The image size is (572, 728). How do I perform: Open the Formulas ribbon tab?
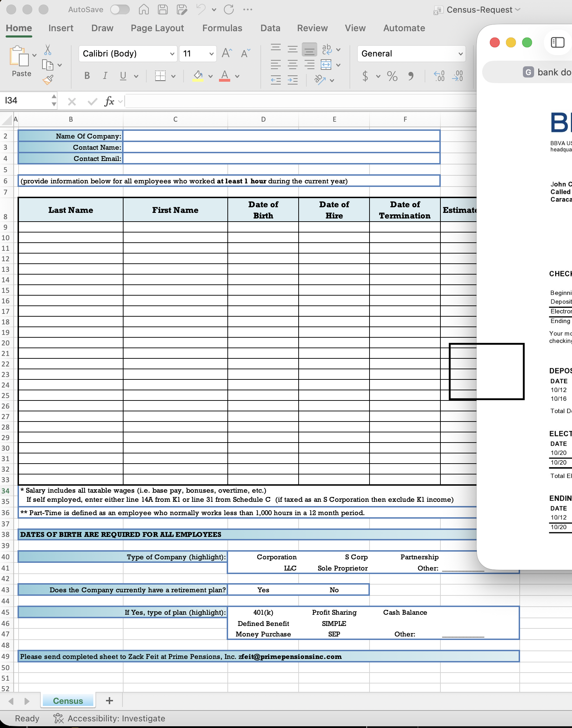[222, 28]
